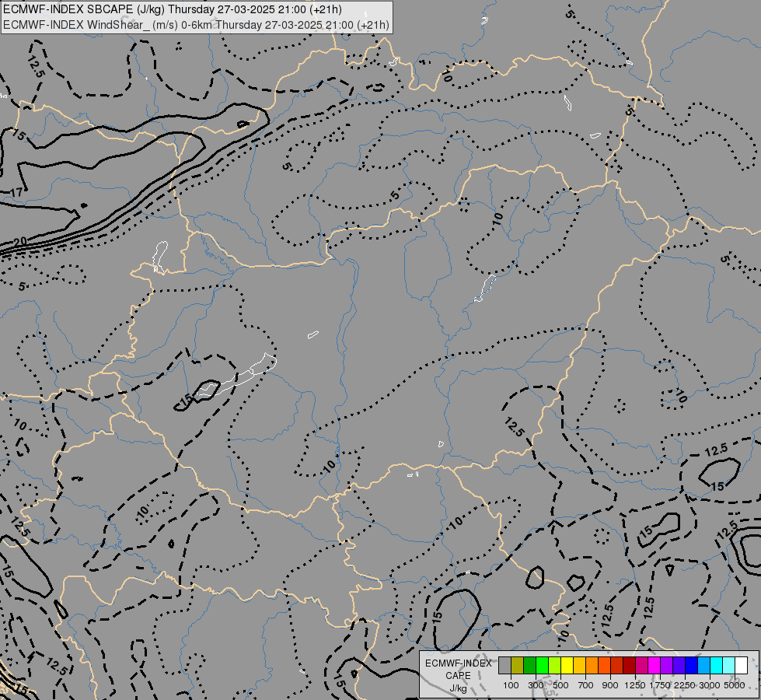Click the 3000 legend tick label
The image size is (761, 700).
(710, 685)
